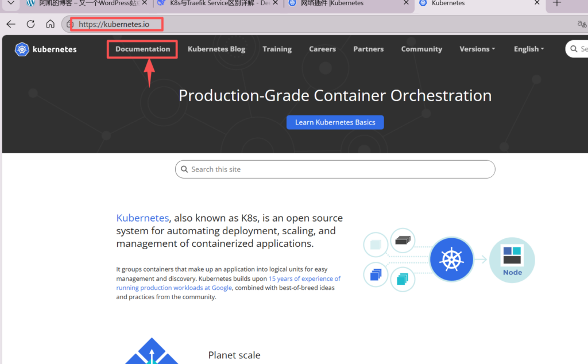Viewport: 588px width, 364px height.
Task: Click the read aloud icon in address bar
Action: [x=581, y=24]
